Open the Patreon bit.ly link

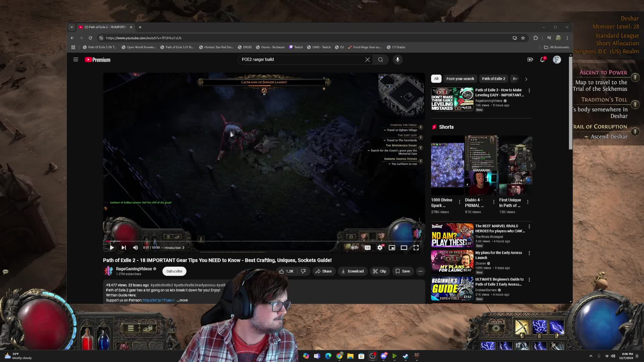pos(159,300)
